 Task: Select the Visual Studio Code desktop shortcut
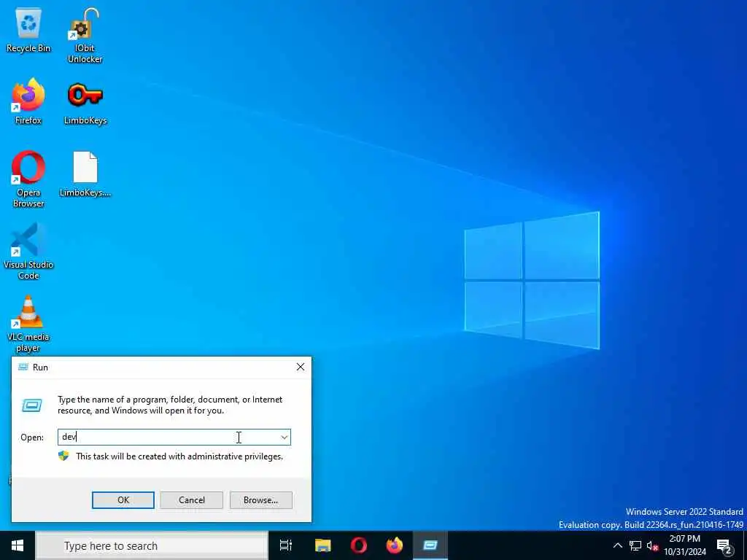(x=28, y=252)
